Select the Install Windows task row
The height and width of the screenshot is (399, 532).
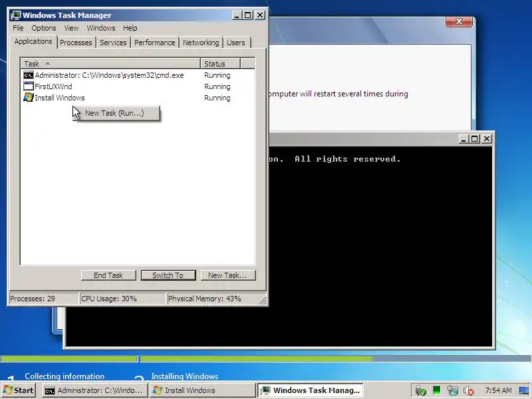pos(138,98)
